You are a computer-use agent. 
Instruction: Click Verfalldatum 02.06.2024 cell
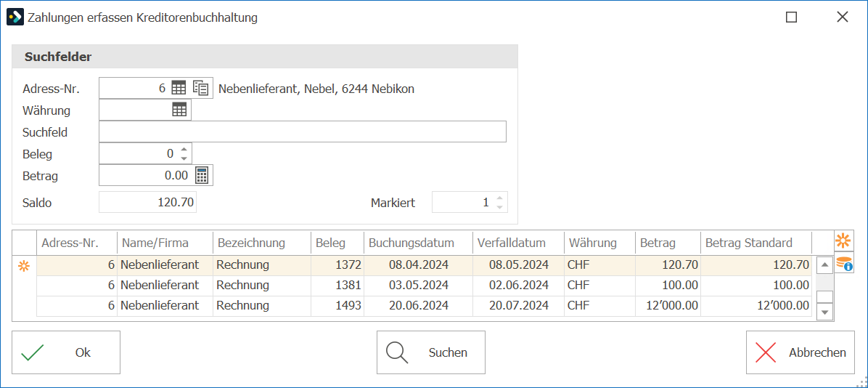point(519,286)
